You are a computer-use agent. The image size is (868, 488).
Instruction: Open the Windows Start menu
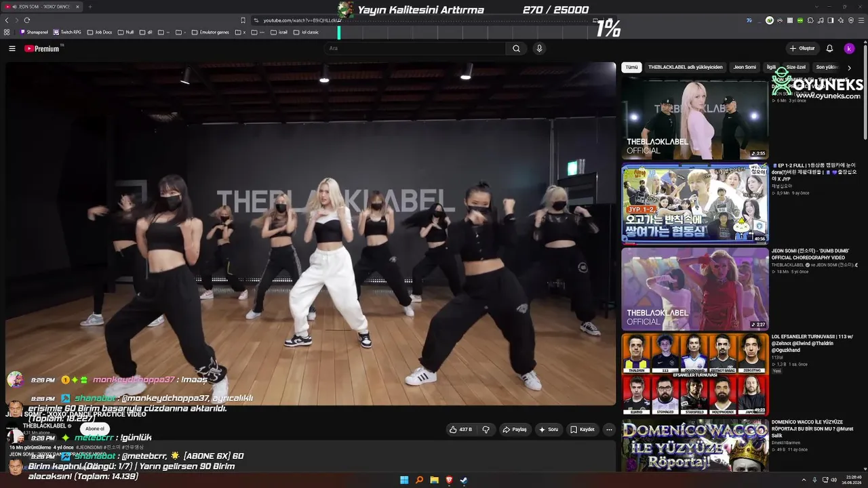(x=404, y=480)
